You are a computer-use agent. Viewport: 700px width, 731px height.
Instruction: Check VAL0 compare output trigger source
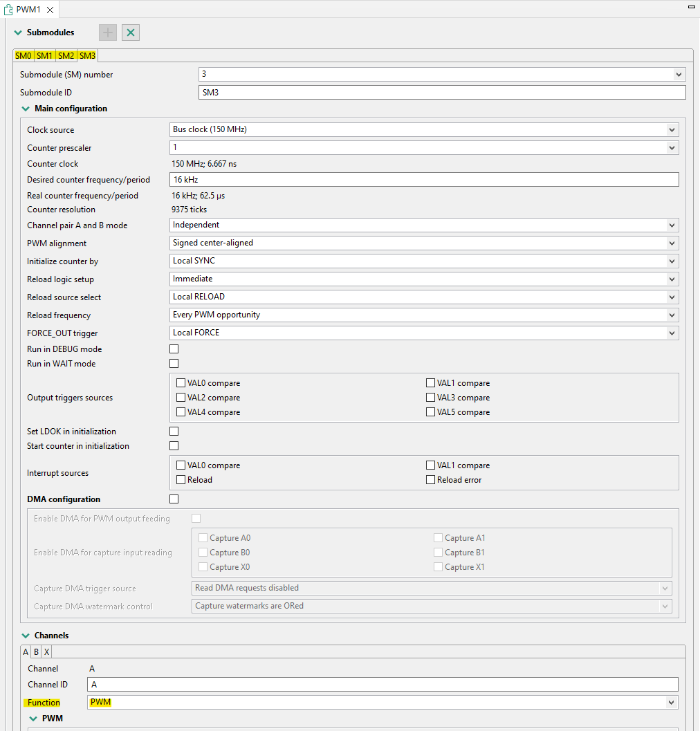tap(181, 382)
